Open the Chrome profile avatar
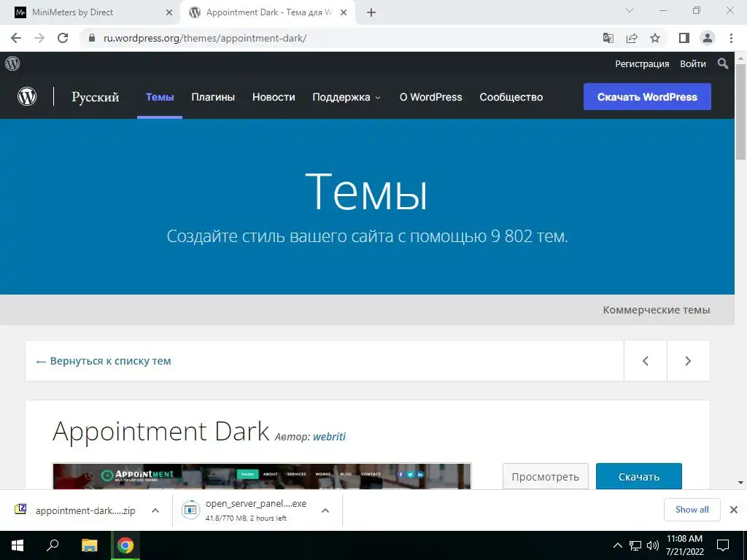Screen dimensions: 747x560 (x=708, y=38)
